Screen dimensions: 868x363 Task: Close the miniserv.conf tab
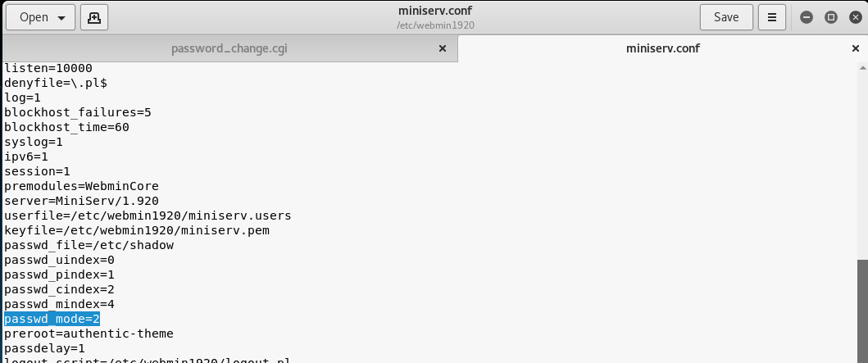point(852,48)
